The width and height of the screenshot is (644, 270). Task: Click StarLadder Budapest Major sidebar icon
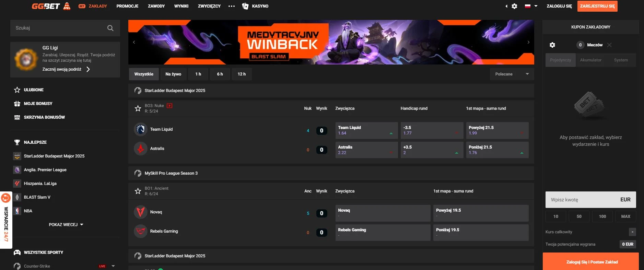tap(17, 156)
